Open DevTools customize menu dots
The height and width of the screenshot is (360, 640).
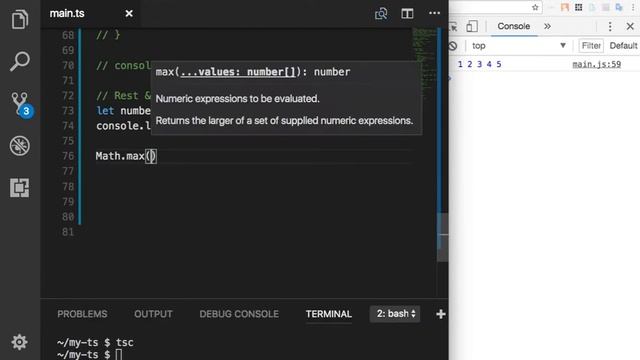[x=610, y=27]
